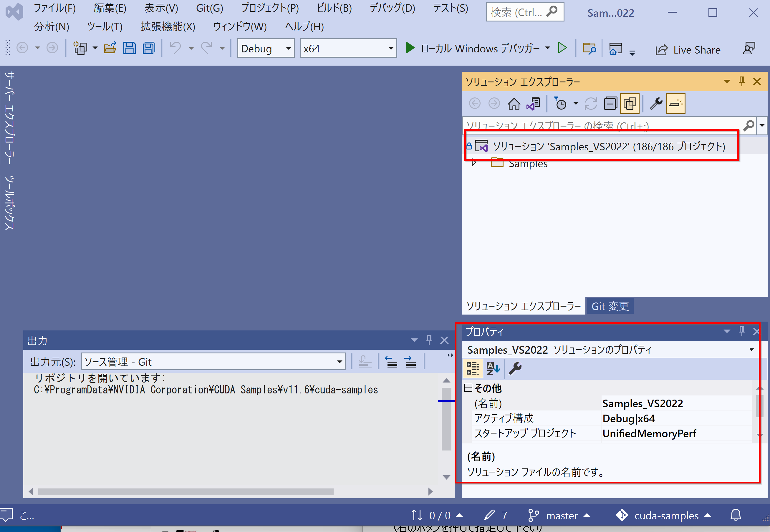Click the open file folder icon
Viewport: 770px width, 532px height.
pyautogui.click(x=110, y=48)
